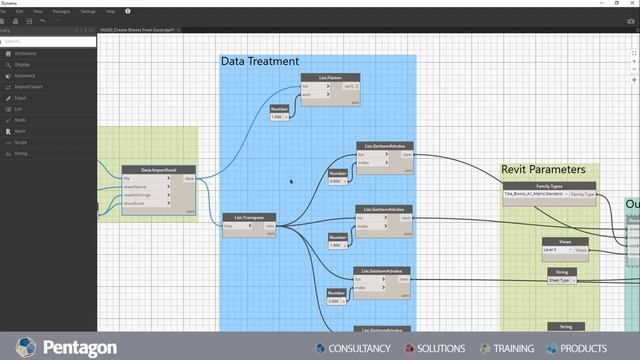
Task: Click the Input category pencil icon
Action: (x=8, y=98)
